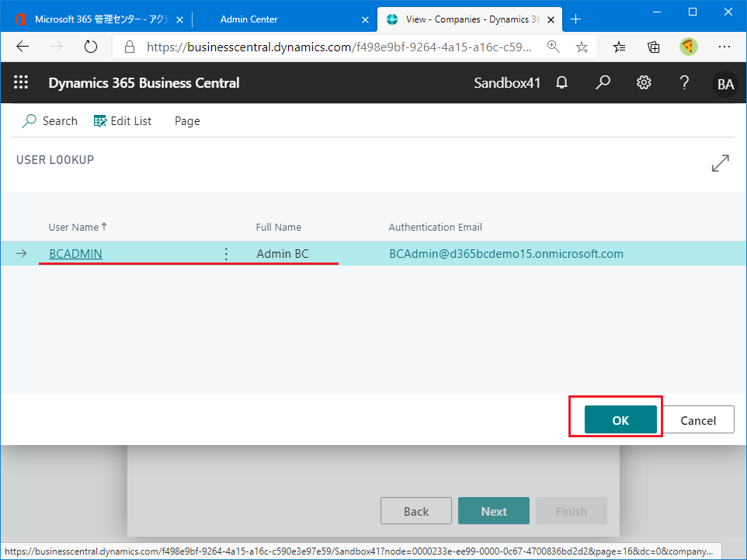
Task: Open the browser Collections icon
Action: click(x=654, y=47)
